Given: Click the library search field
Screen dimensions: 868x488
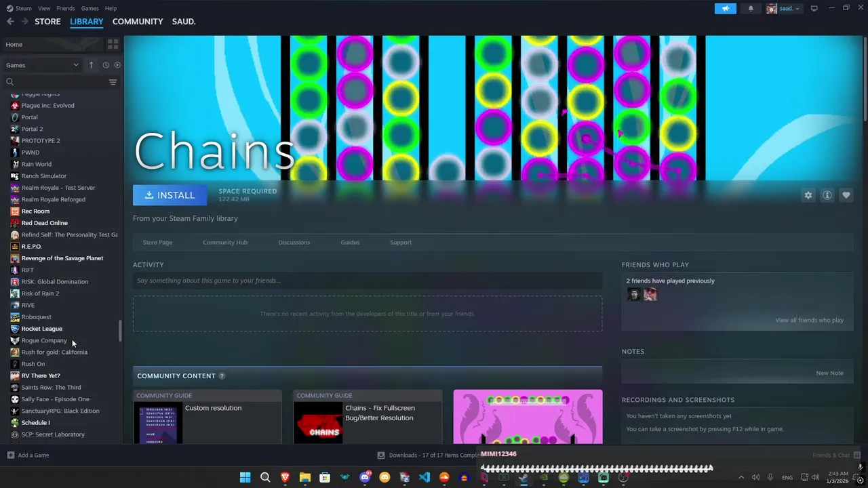Looking at the screenshot, I should click(54, 82).
